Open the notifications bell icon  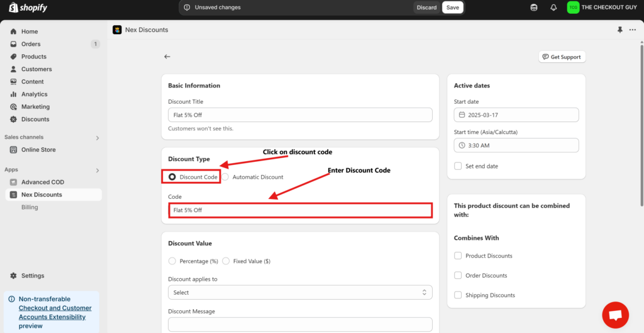553,8
